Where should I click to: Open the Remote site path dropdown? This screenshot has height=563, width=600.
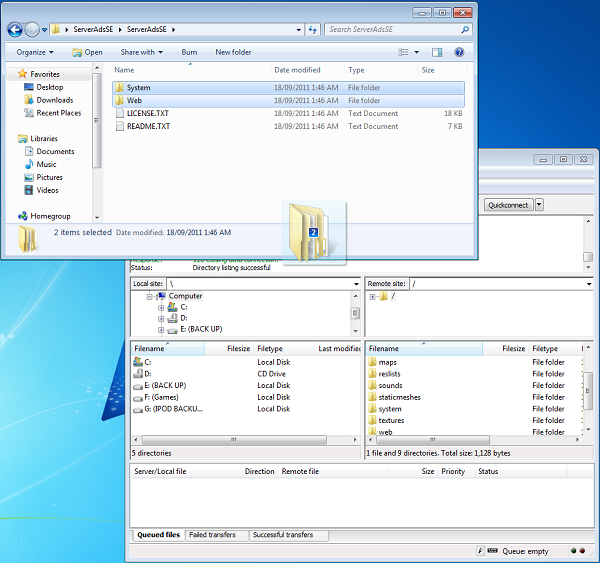[589, 284]
